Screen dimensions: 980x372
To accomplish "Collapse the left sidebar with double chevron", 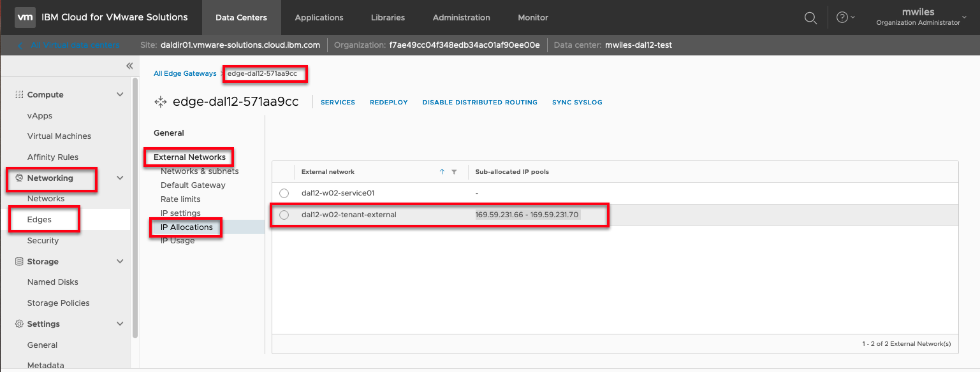I will (129, 66).
